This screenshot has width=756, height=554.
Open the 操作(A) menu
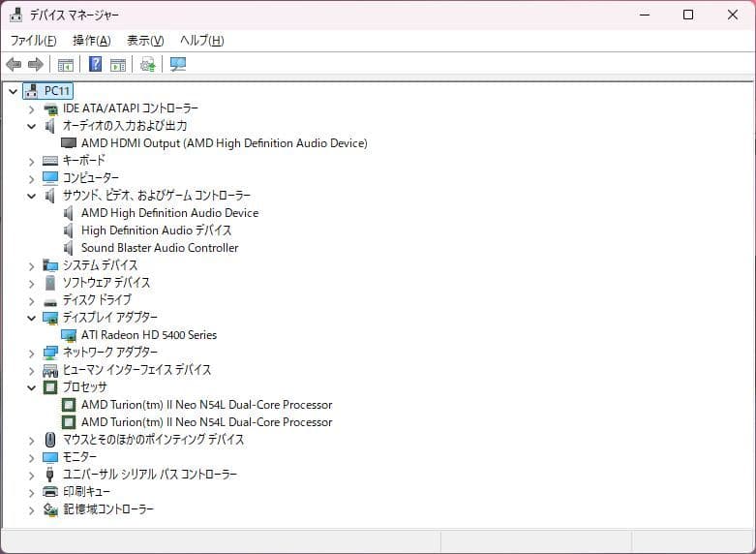[92, 41]
